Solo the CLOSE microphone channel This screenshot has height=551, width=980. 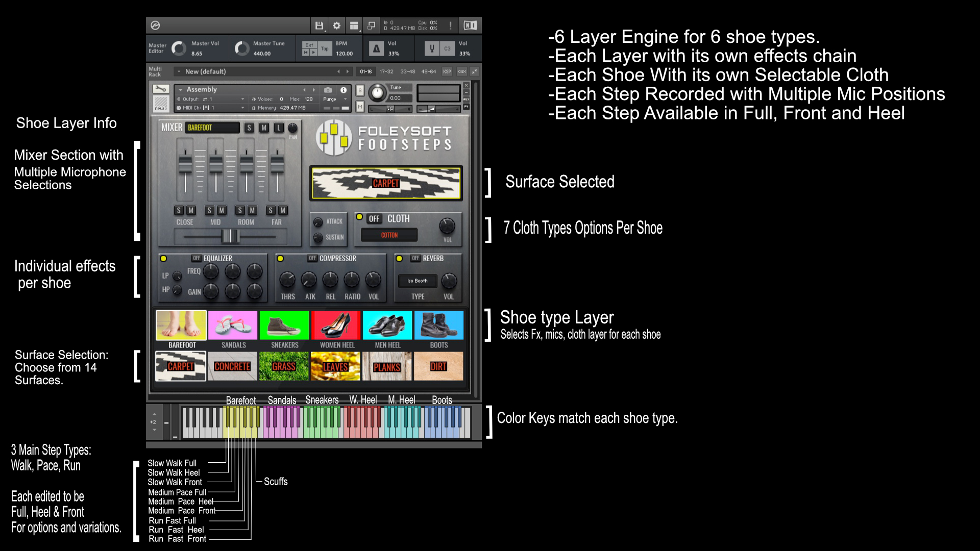pos(179,210)
